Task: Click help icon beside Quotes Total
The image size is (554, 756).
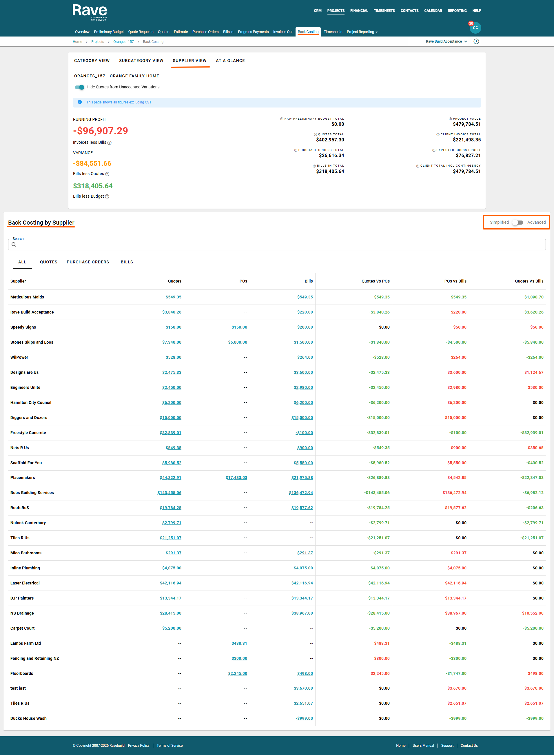Action: (315, 134)
